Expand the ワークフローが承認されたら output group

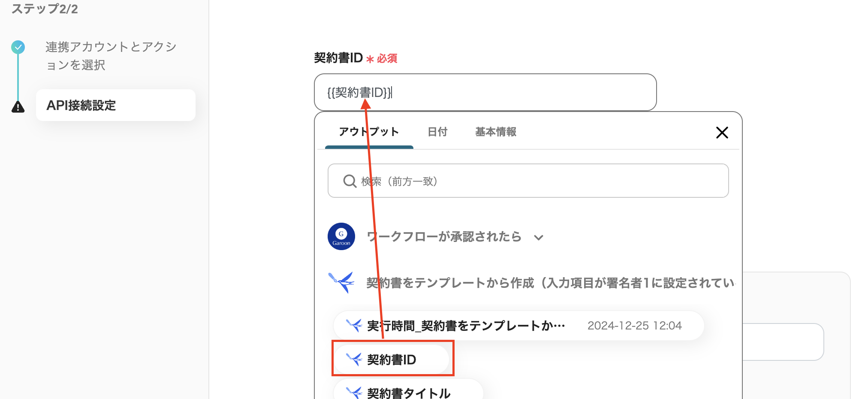(x=539, y=237)
